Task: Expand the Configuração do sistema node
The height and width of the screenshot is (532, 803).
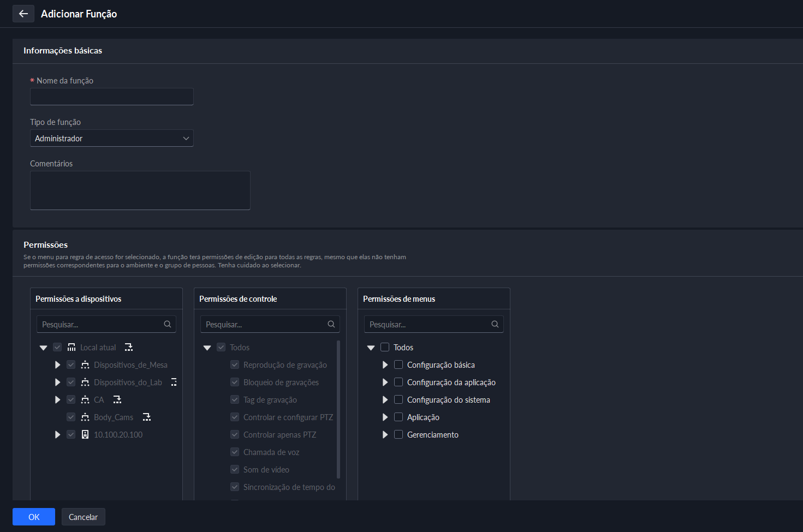Action: pos(385,400)
